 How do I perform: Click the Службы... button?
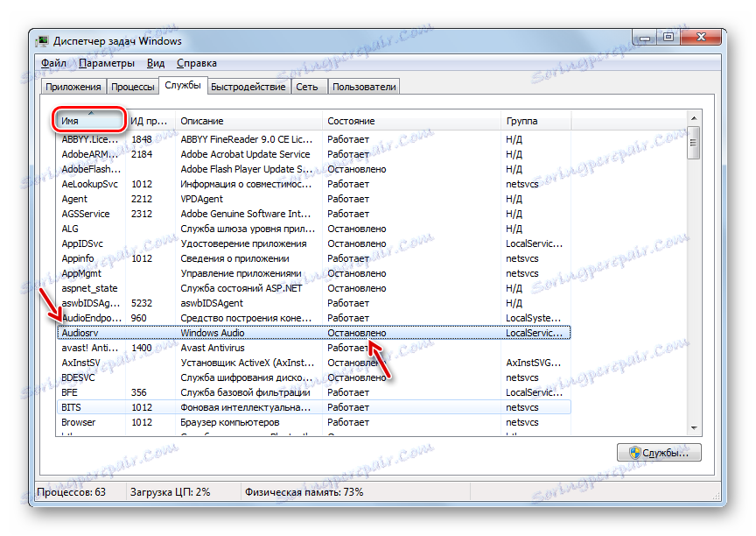[659, 453]
